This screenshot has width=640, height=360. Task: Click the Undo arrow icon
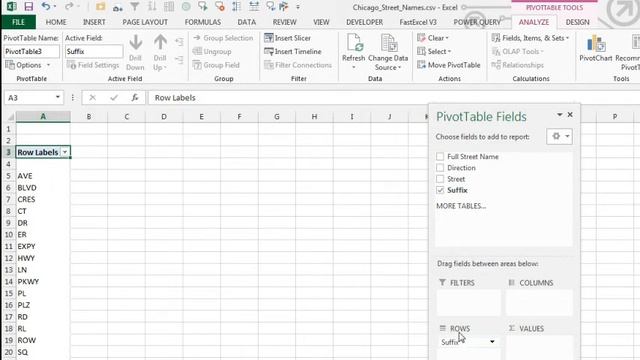[x=45, y=7]
